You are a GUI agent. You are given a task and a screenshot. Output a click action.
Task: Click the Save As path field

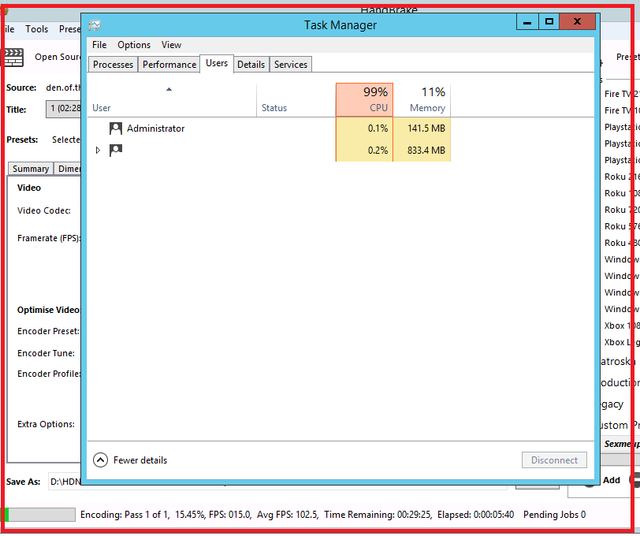pyautogui.click(x=63, y=482)
